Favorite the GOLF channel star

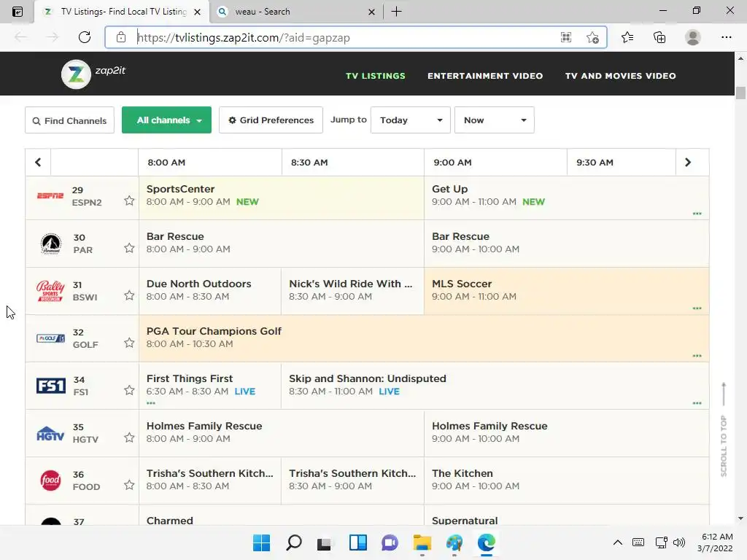coord(129,343)
